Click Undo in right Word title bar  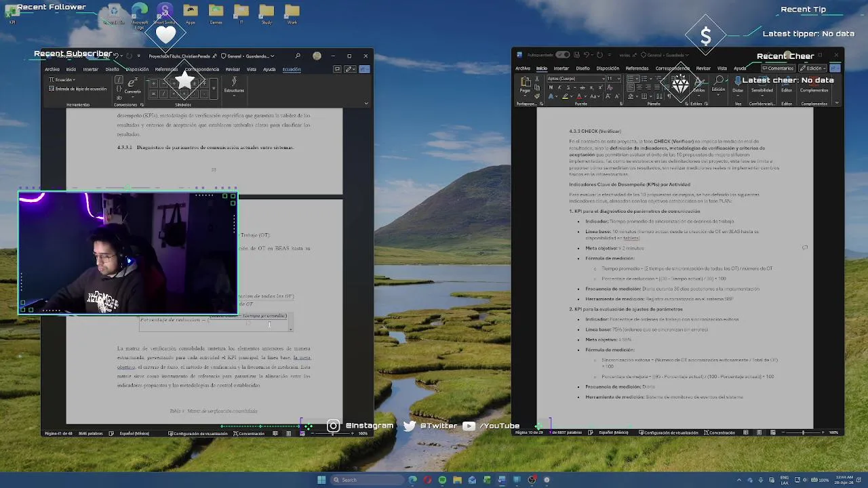click(587, 55)
